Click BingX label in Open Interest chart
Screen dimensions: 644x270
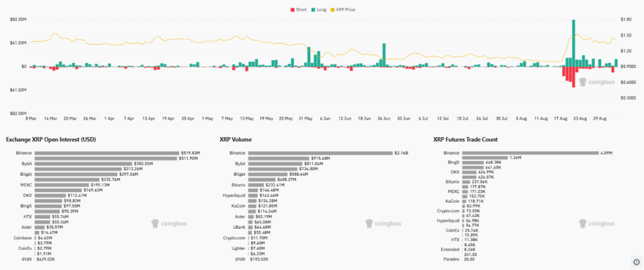25,205
